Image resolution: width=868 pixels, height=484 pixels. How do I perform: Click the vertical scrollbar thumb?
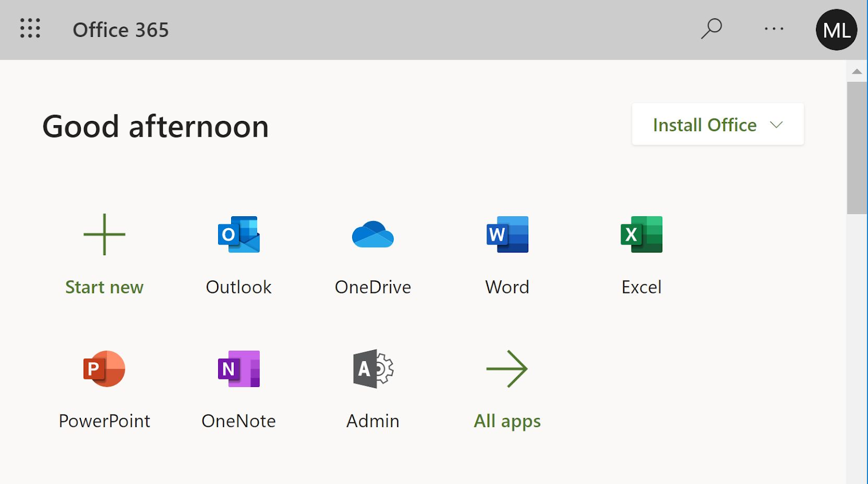coord(857,147)
